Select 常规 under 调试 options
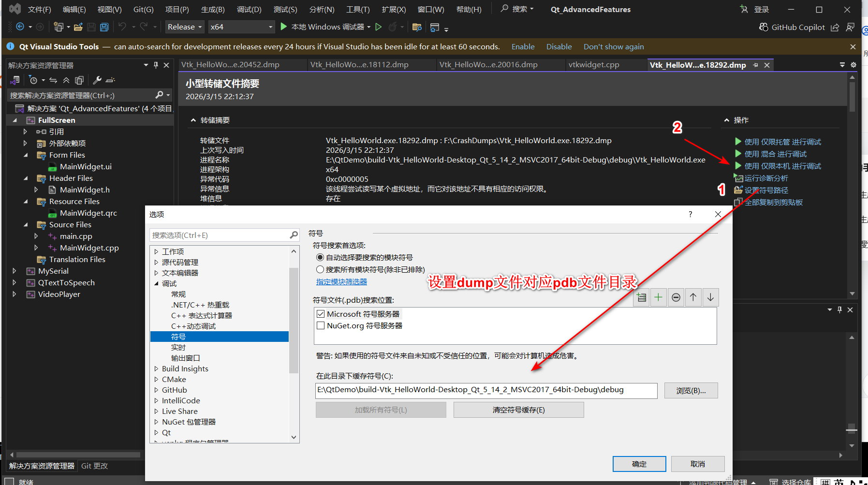Viewport: 868px width, 485px height. pos(178,294)
